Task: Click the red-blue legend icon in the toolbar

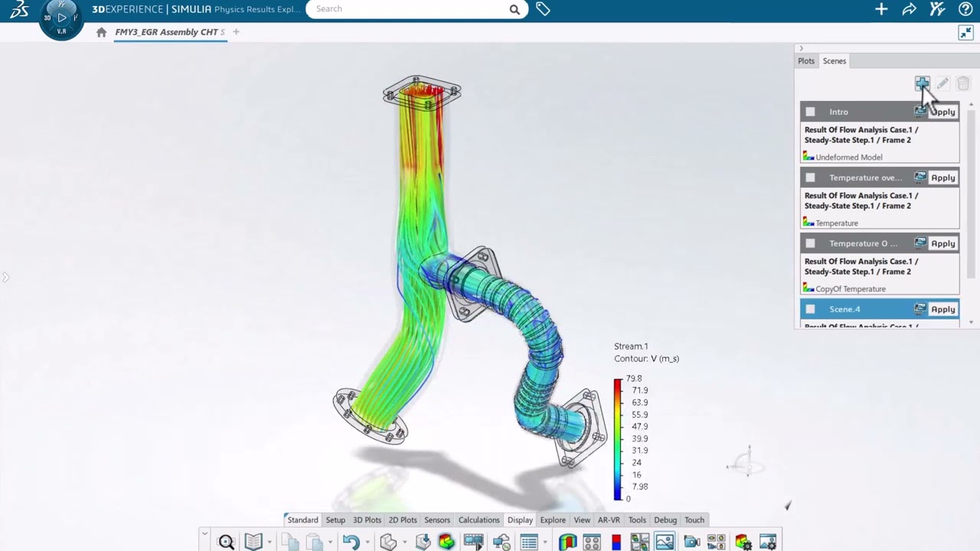Action: (x=616, y=542)
